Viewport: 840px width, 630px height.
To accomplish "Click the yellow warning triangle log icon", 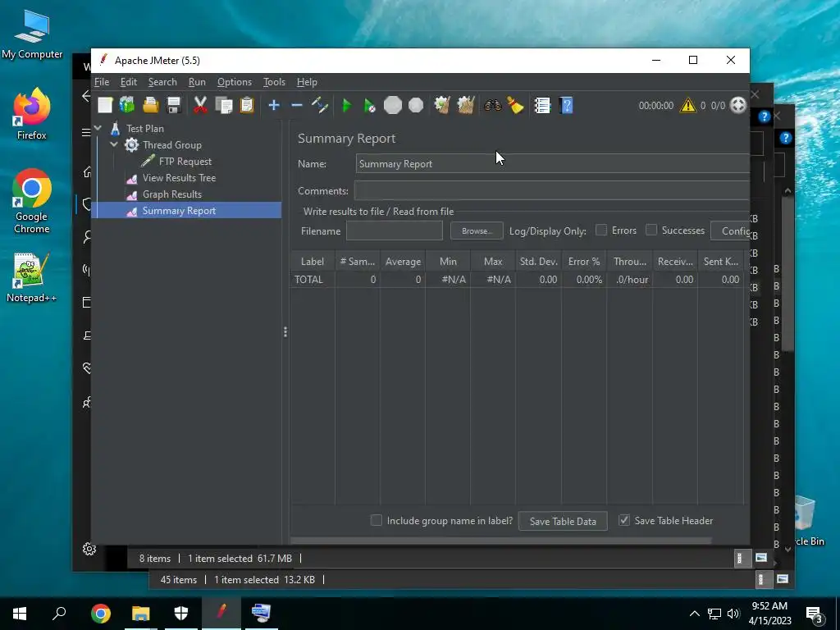I will click(687, 105).
